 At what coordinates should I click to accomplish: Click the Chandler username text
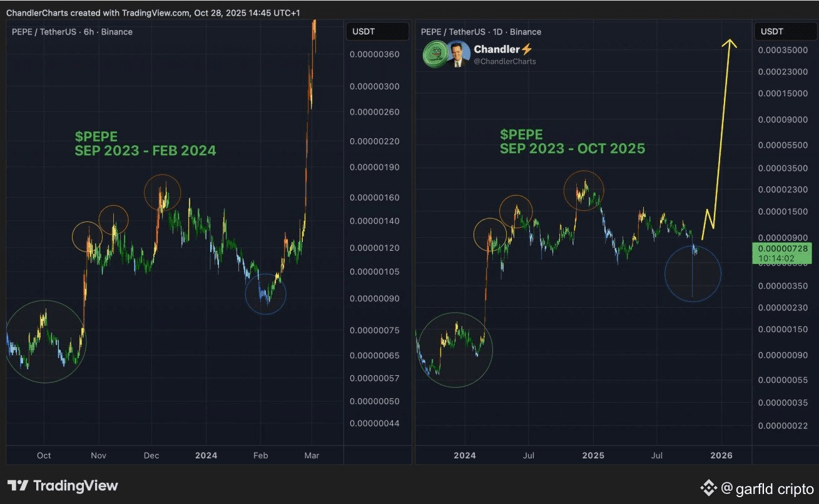coord(497,49)
